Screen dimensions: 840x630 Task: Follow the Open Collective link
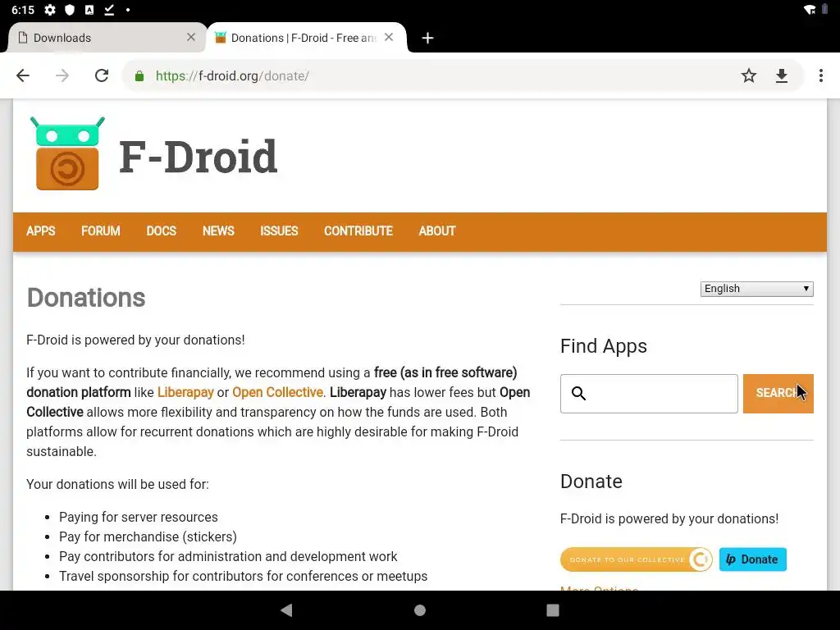277,392
